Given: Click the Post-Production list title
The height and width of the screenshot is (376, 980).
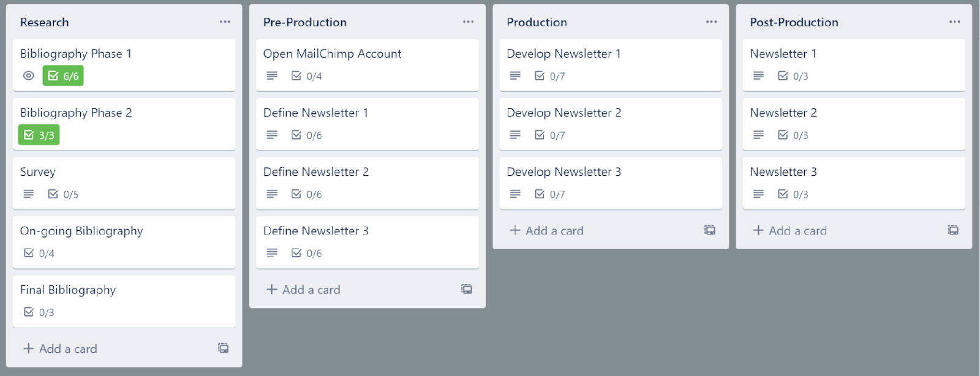Looking at the screenshot, I should click(794, 22).
